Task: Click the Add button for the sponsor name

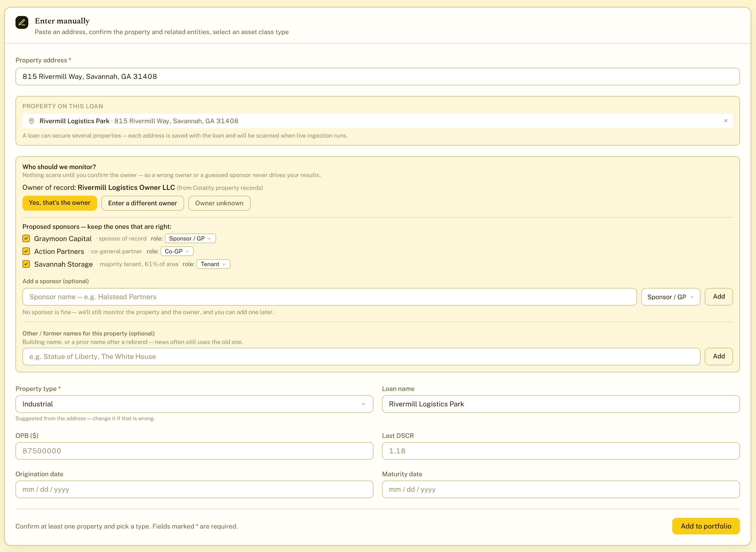Action: 719,297
